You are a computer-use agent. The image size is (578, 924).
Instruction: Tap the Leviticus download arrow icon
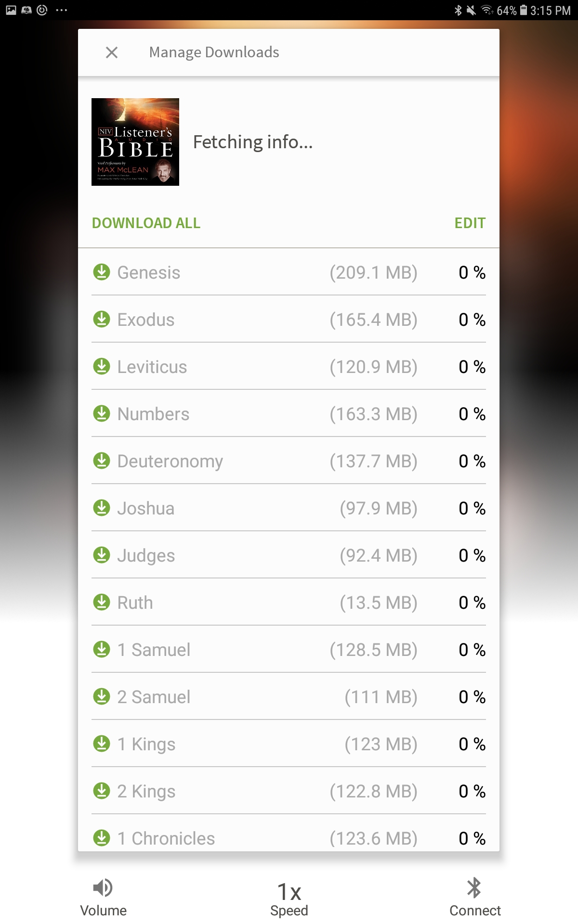pyautogui.click(x=102, y=366)
